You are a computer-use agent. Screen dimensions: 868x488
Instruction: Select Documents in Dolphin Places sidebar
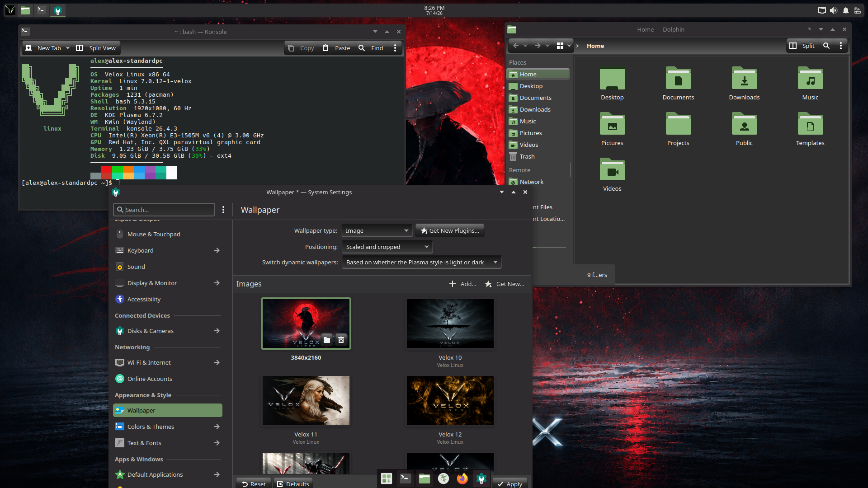click(x=538, y=98)
